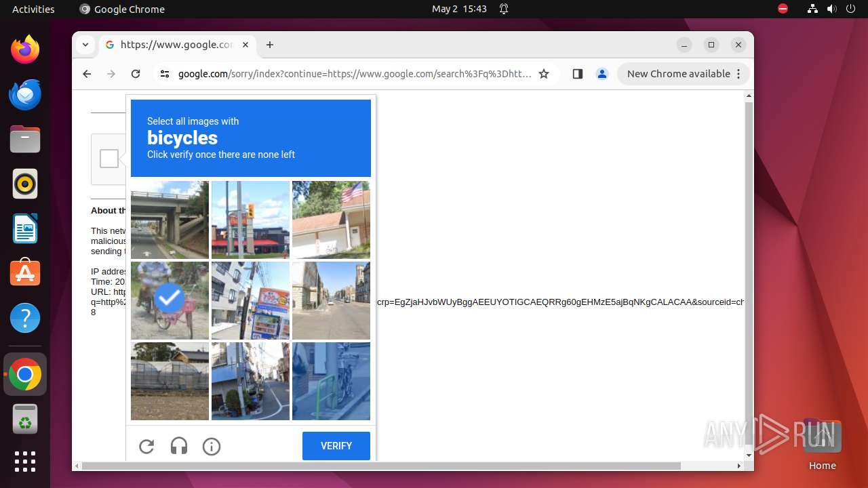Click the reCAPTCHA reload challenge icon

tap(146, 446)
